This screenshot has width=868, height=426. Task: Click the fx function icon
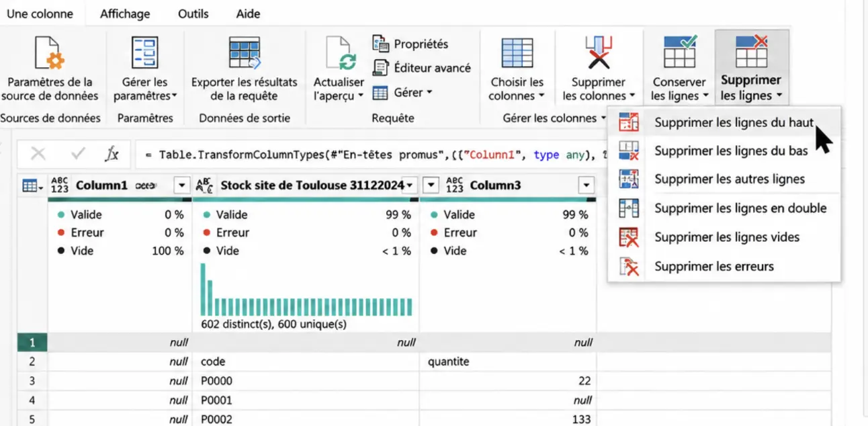point(112,155)
